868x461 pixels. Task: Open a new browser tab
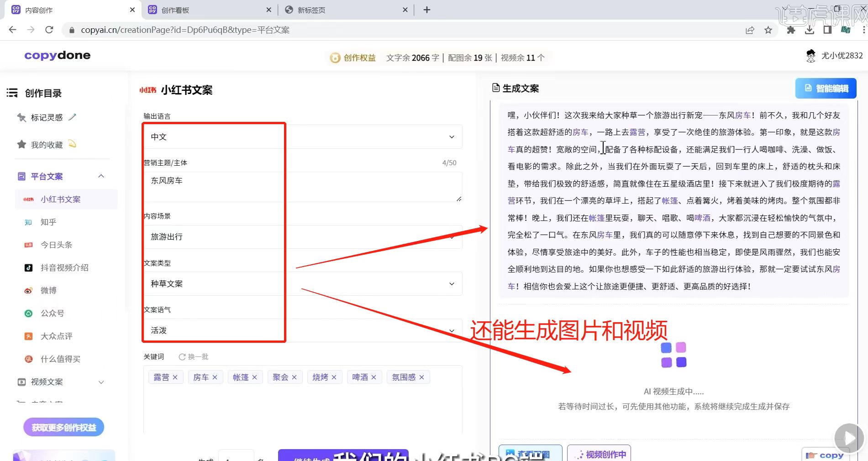[x=427, y=10]
